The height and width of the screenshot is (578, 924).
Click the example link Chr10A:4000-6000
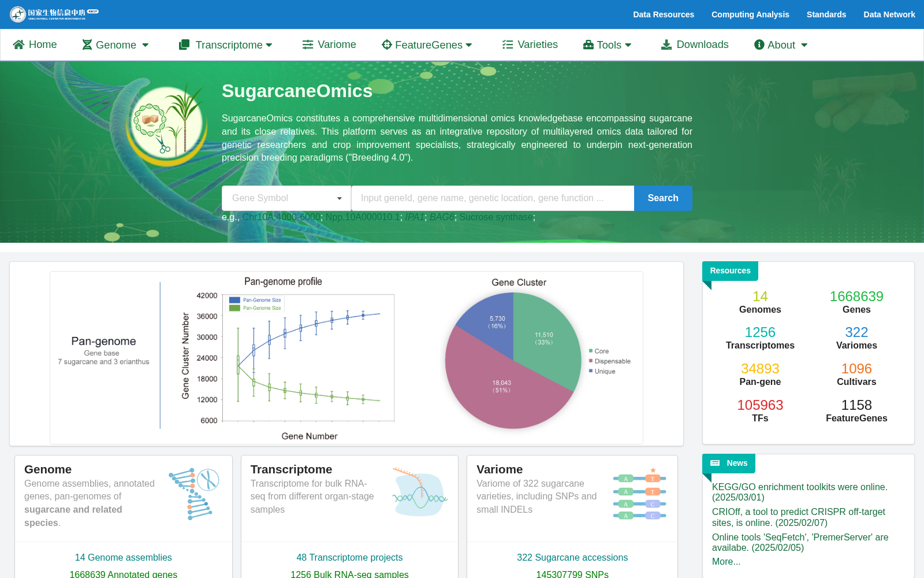pos(281,217)
